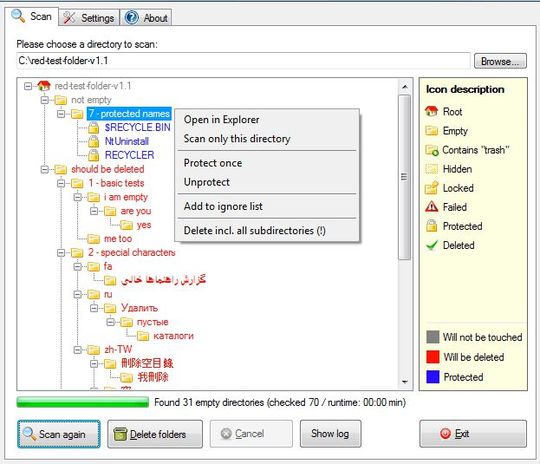Click folder icon beside '1 - basic tests'

click(x=77, y=183)
